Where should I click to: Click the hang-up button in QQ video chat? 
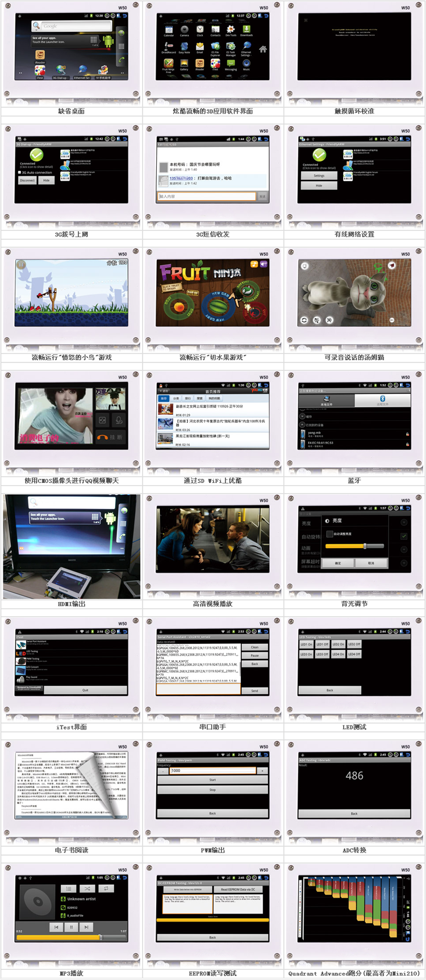coord(110,437)
